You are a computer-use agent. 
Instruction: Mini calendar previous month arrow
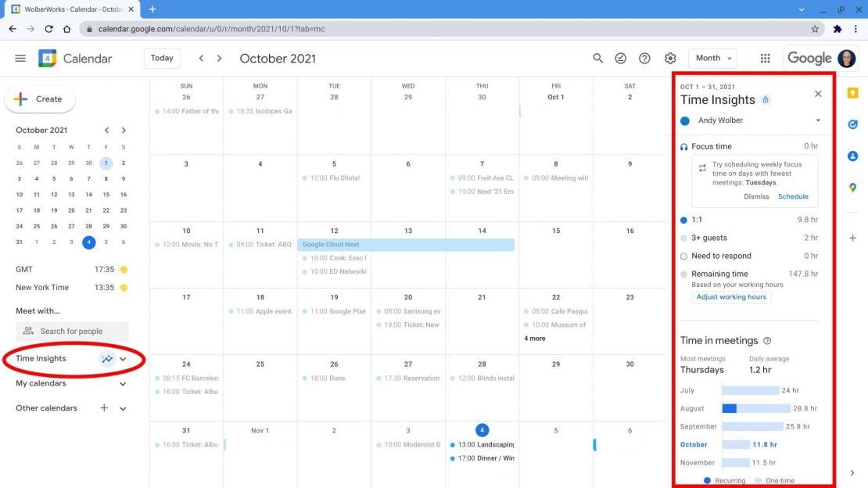[106, 130]
